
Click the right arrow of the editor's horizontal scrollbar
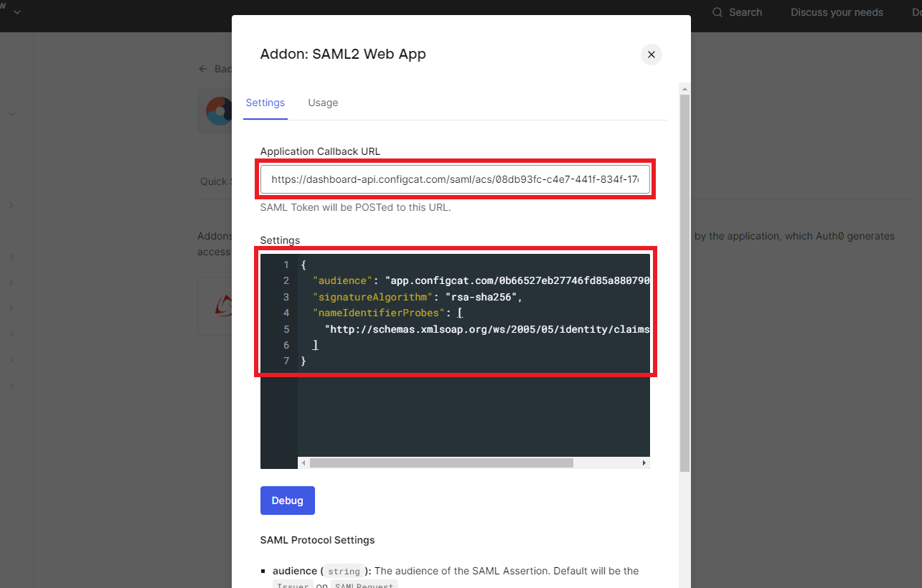(644, 463)
